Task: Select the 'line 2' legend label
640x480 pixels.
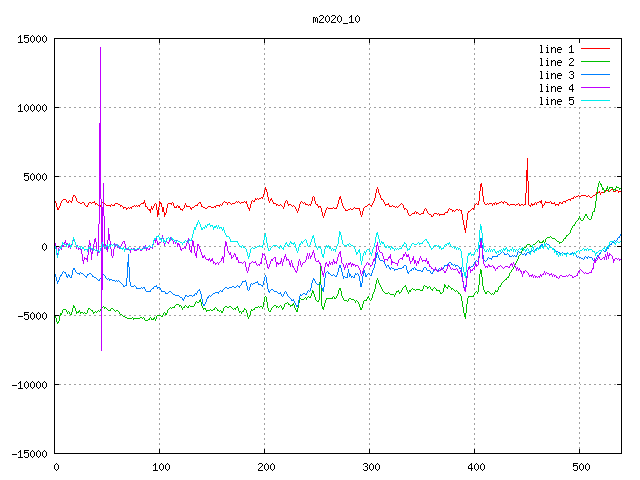Action: coord(557,62)
